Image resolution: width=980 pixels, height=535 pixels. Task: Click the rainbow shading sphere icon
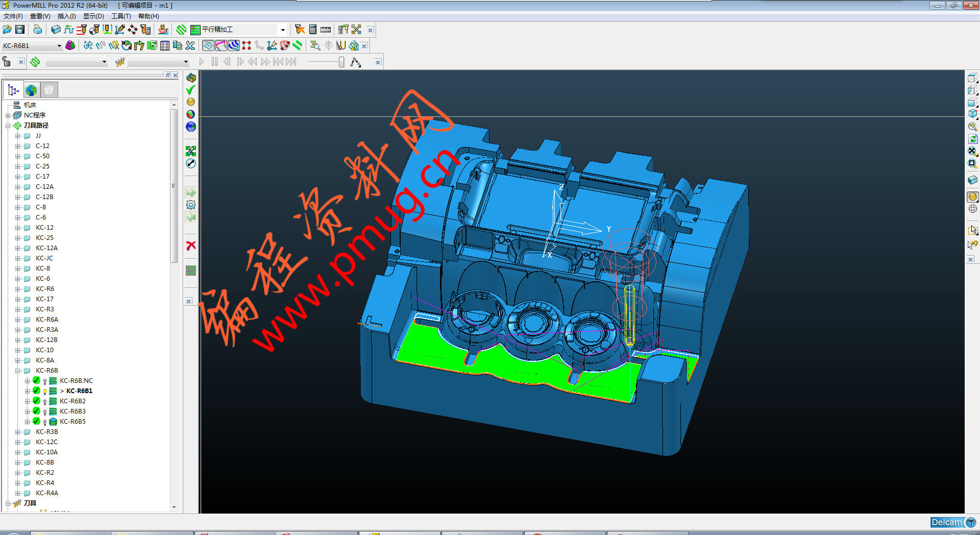coord(191,114)
